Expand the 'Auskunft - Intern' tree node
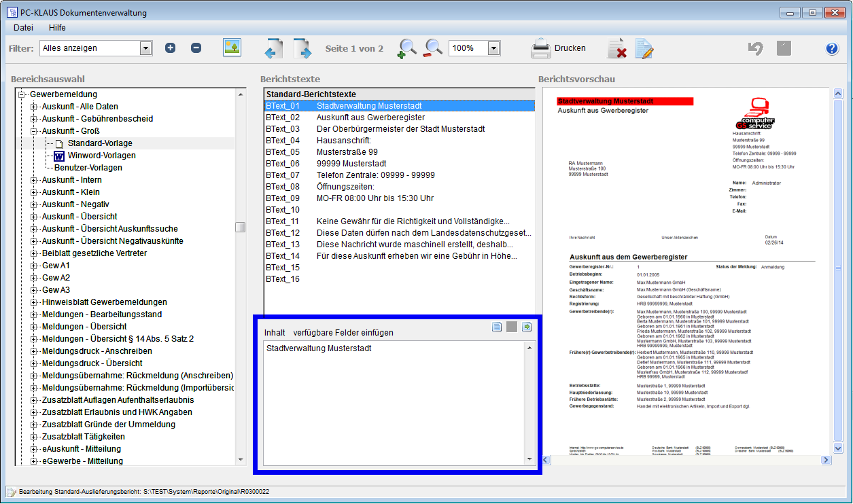 (x=33, y=180)
